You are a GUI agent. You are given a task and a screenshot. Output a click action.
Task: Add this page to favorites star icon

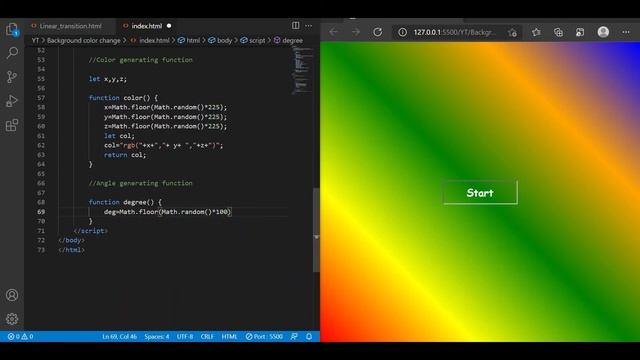(x=513, y=32)
